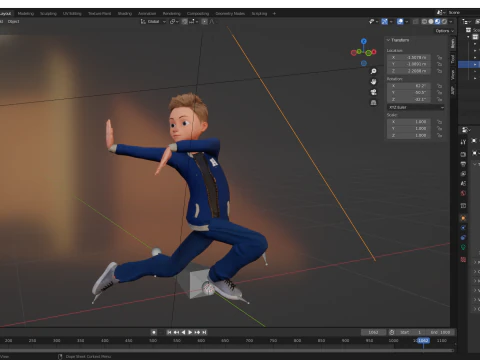Jump to next keyframe
Viewport: 480px width, 360px height.
tap(197, 332)
